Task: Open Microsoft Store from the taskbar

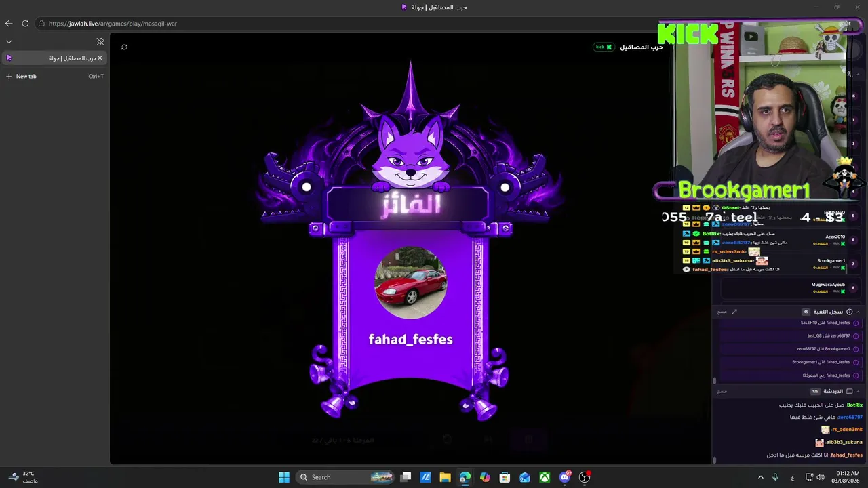Action: (505, 477)
